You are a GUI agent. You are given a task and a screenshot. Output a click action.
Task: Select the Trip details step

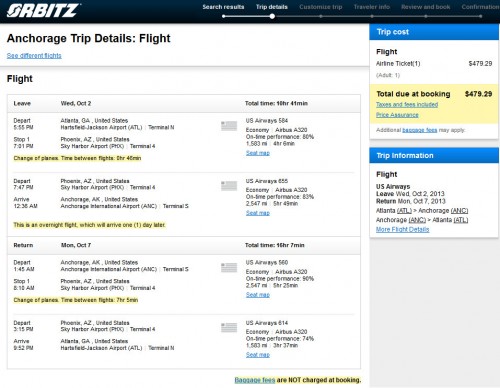coord(272,7)
